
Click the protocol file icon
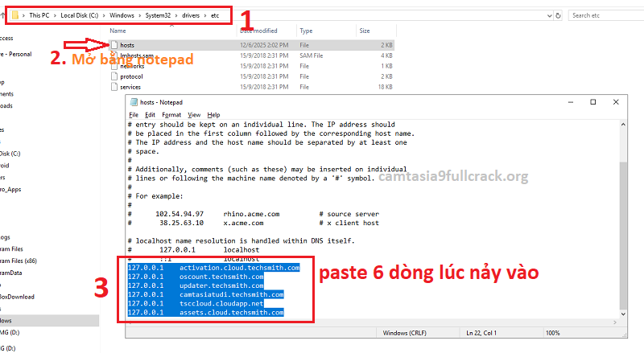click(114, 76)
